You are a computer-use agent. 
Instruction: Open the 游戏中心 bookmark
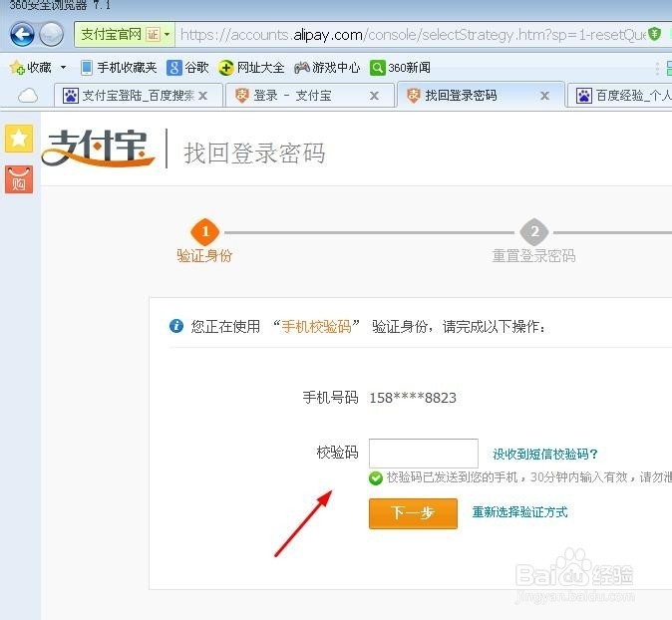pos(327,67)
